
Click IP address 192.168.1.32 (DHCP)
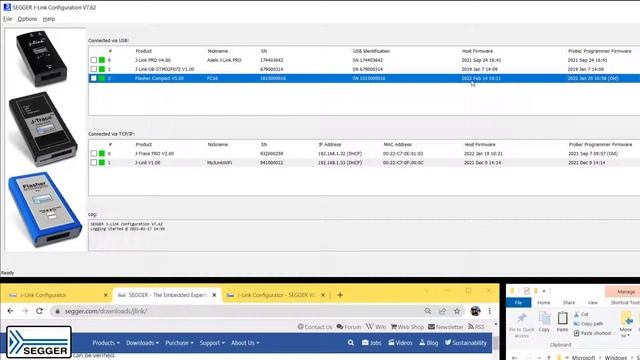[340, 153]
